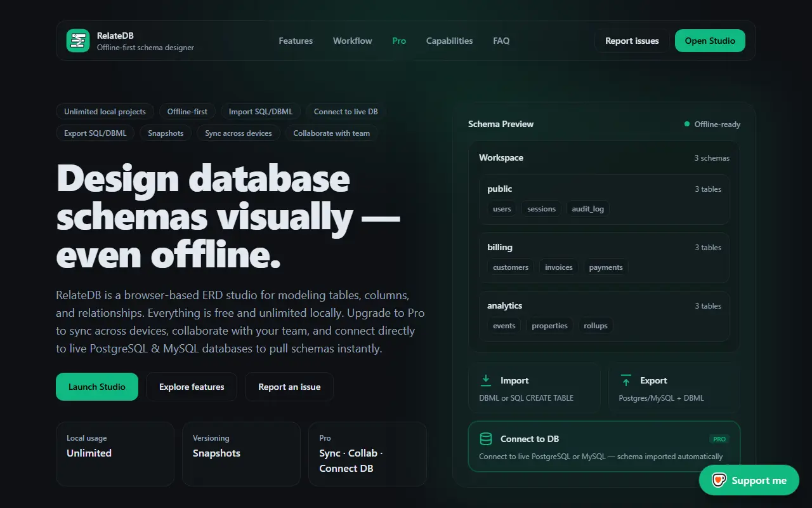This screenshot has width=812, height=508.
Task: Select the Collaborate with team tag
Action: coord(332,133)
